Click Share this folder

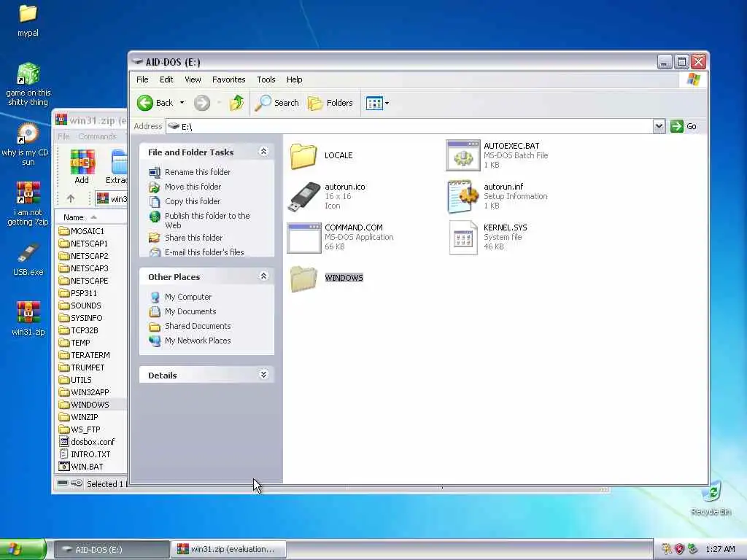pos(194,238)
